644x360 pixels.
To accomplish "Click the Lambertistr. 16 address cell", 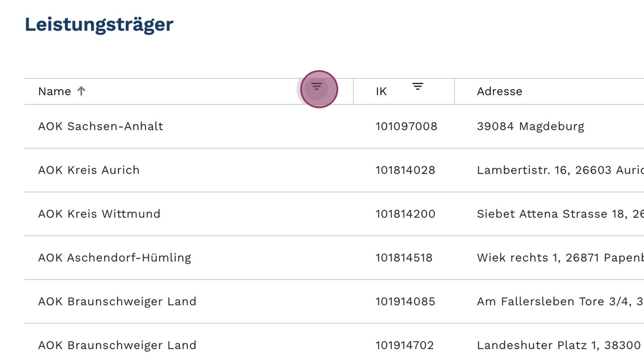I will (x=559, y=170).
